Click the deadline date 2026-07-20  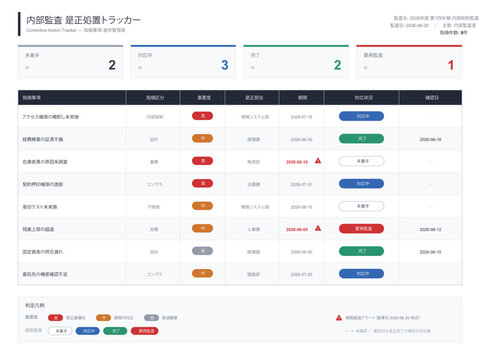click(x=301, y=274)
